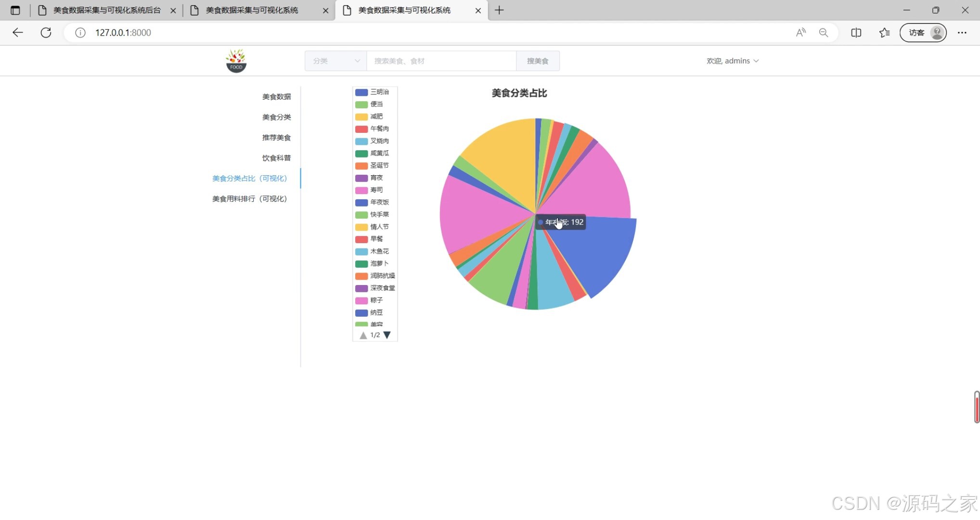Open 美食用料排行（可视化）sidebar item
The width and height of the screenshot is (980, 520).
[x=249, y=199]
